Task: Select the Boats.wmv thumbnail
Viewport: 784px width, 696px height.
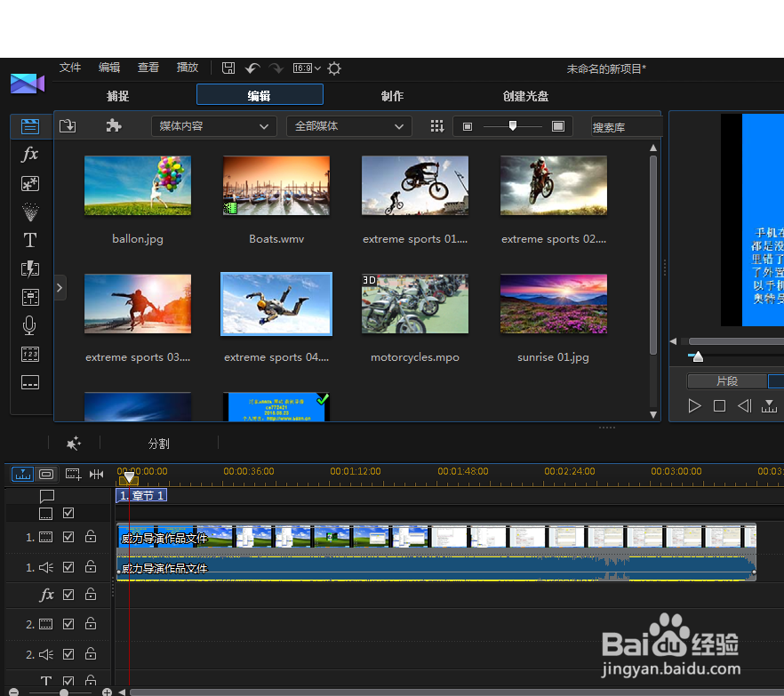Action: pyautogui.click(x=276, y=186)
